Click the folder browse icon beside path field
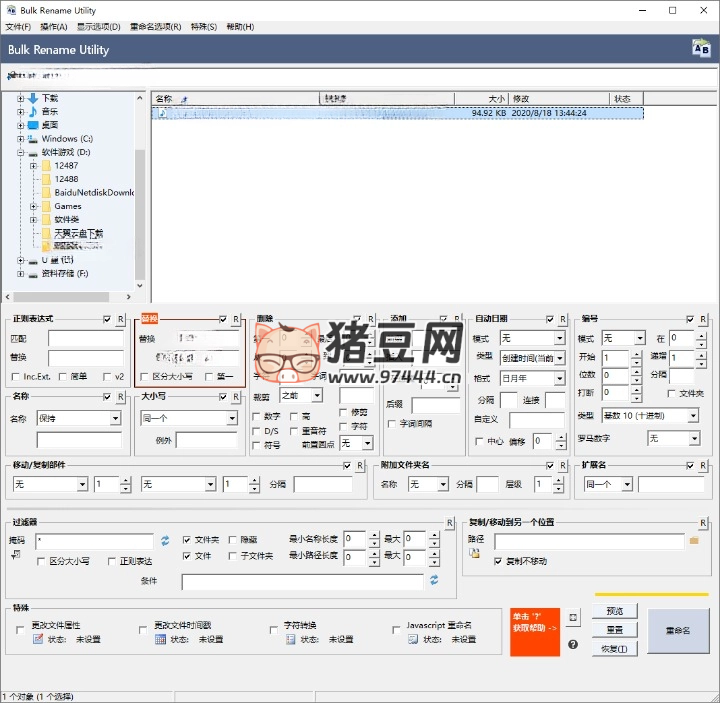This screenshot has height=703, width=720. click(x=694, y=541)
